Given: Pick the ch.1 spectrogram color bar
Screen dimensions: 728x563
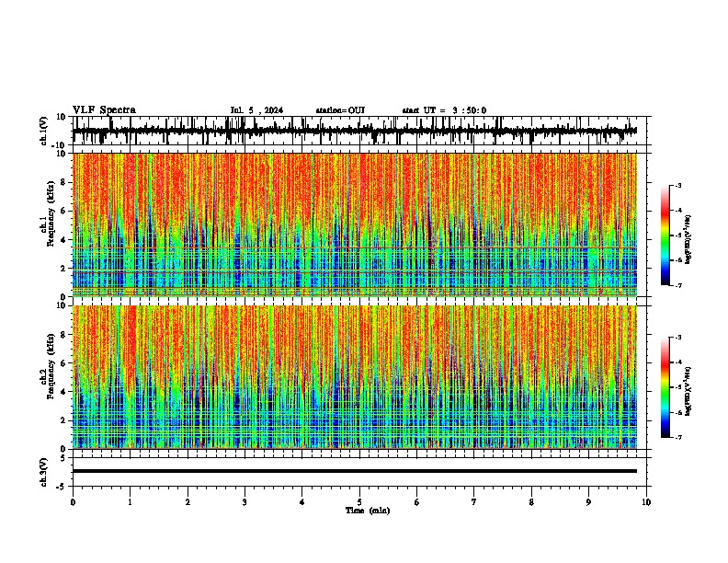Looking at the screenshot, I should [665, 236].
